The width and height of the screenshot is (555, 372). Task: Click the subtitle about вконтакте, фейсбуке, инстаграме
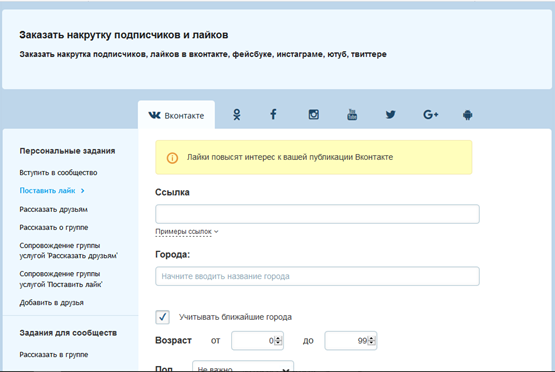203,55
